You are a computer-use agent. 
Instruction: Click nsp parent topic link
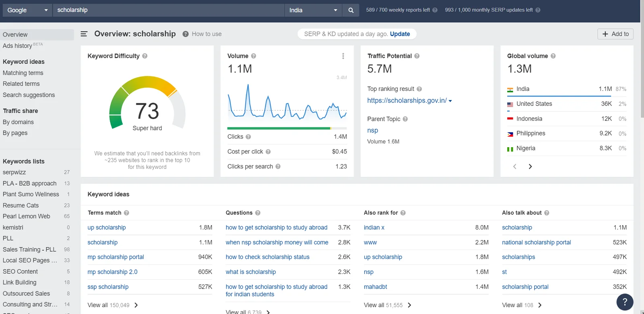(x=373, y=130)
